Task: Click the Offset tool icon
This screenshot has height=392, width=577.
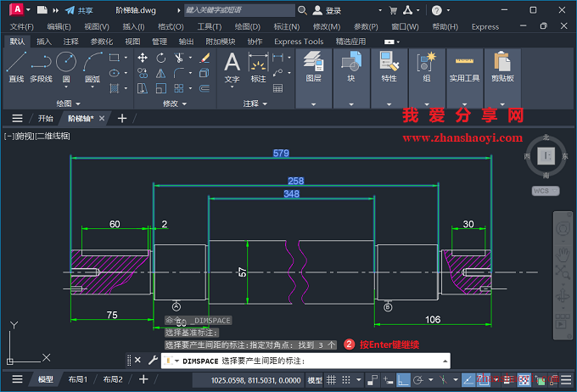Action: 204,88
